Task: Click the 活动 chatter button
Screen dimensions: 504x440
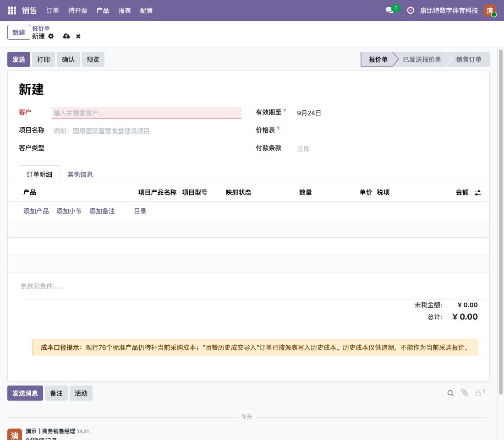Action: tap(81, 393)
